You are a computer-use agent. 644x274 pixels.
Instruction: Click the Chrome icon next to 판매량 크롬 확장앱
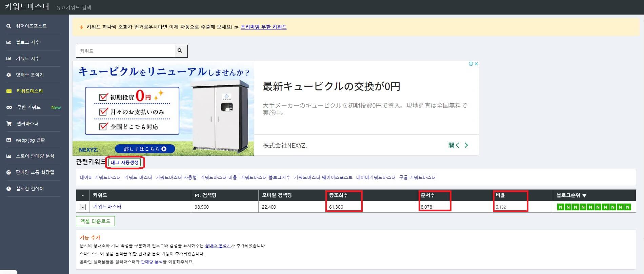(9, 172)
